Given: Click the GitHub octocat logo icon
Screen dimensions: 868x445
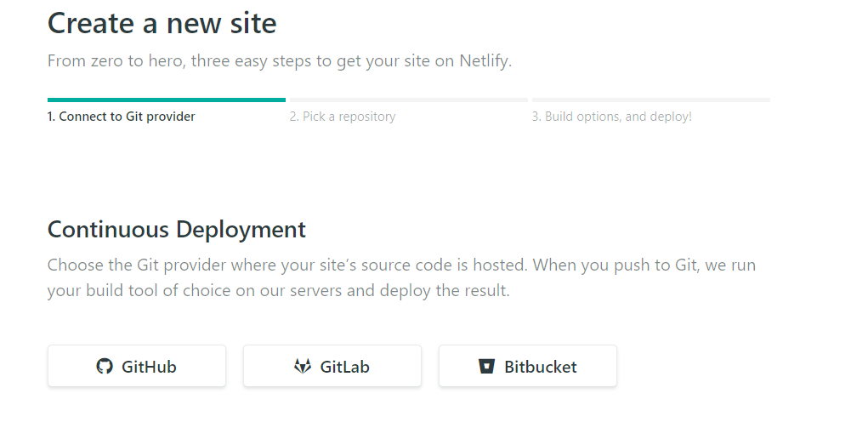Looking at the screenshot, I should click(104, 367).
